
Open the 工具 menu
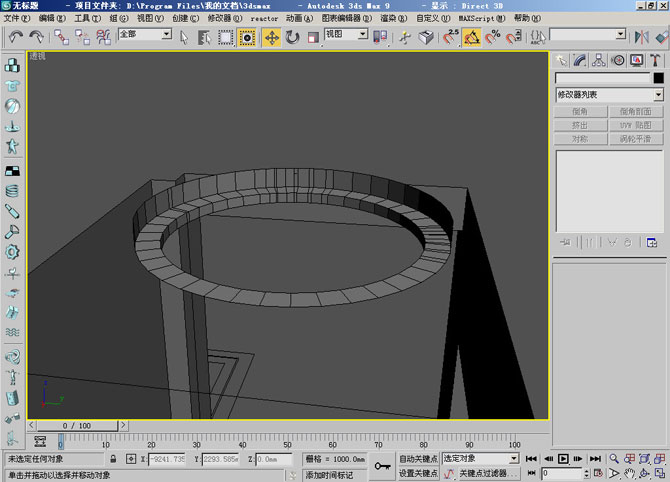(x=88, y=18)
